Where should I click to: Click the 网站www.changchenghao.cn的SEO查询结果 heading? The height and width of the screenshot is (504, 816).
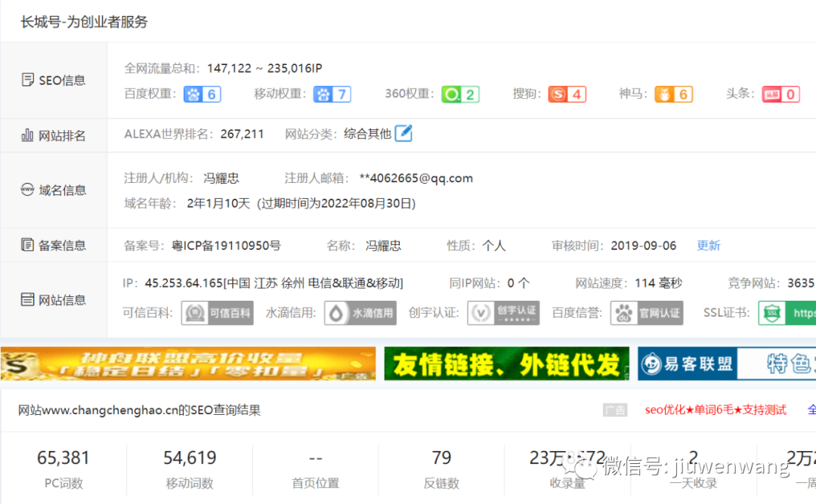point(140,410)
